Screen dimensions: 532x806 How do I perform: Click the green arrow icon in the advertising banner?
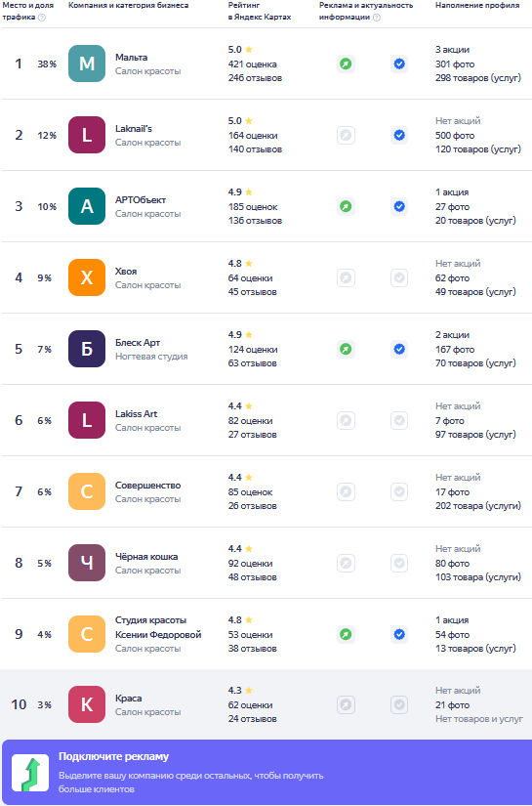30,773
